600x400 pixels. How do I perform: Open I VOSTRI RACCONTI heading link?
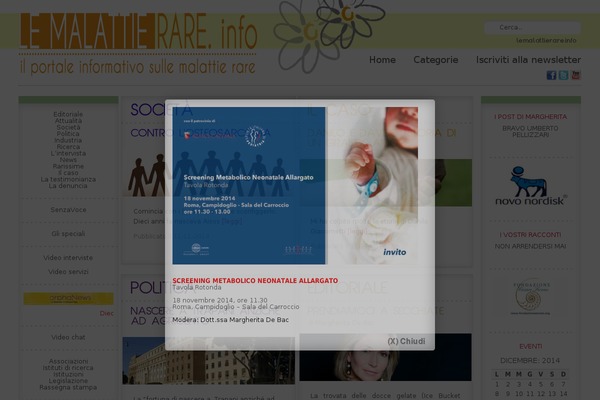530,235
